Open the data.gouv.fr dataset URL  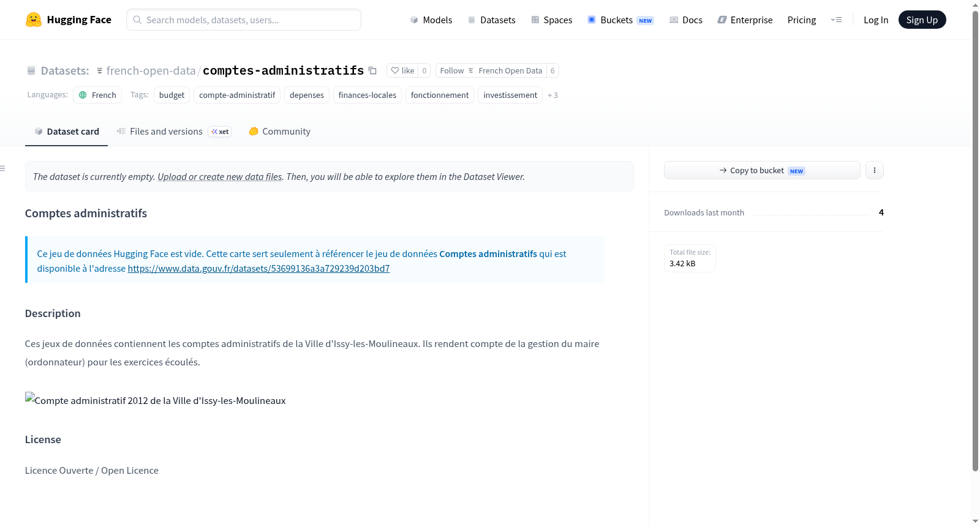tap(258, 268)
